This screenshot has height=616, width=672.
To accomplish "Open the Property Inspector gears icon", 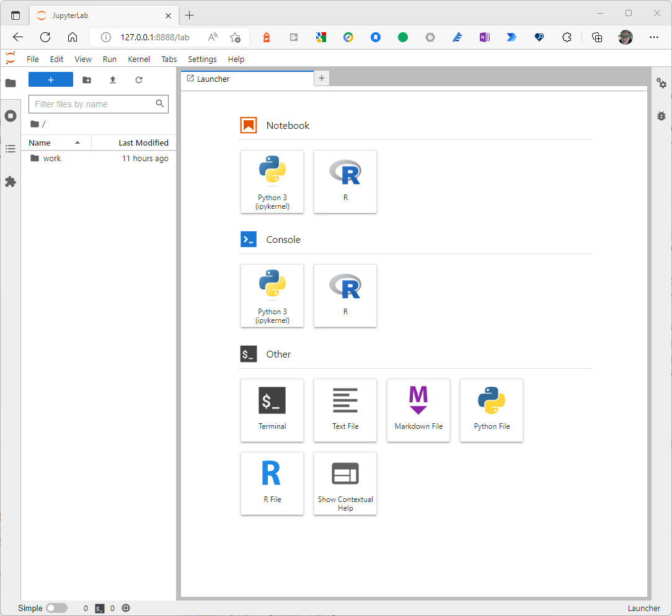I will point(661,83).
